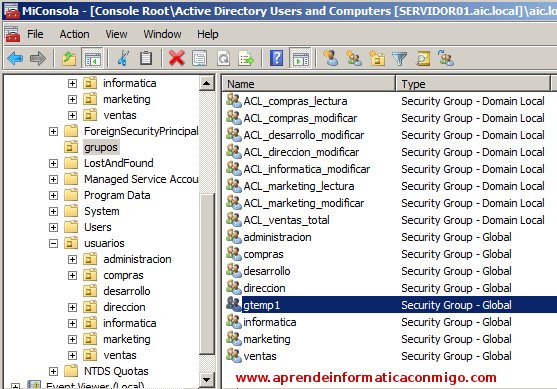Click Add to group toolbar icon
This screenshot has height=389, width=557.
446,58
